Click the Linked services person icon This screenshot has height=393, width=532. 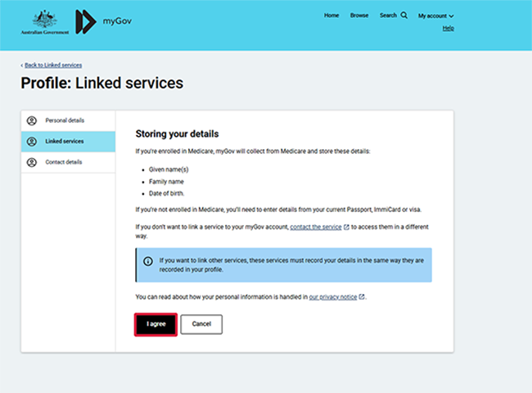pos(32,142)
